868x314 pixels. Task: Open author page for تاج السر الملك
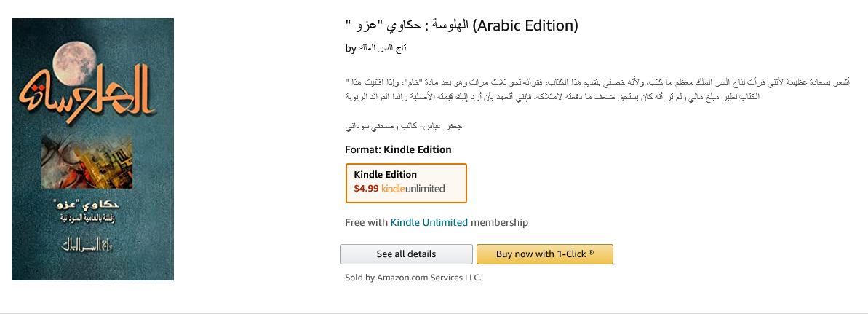pyautogui.click(x=384, y=49)
